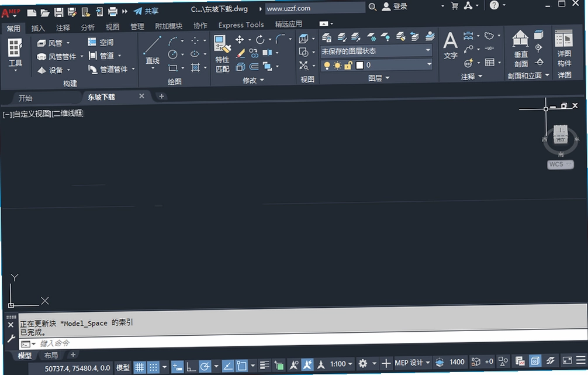
Task: Expand the 注释 panel
Action: click(x=471, y=77)
